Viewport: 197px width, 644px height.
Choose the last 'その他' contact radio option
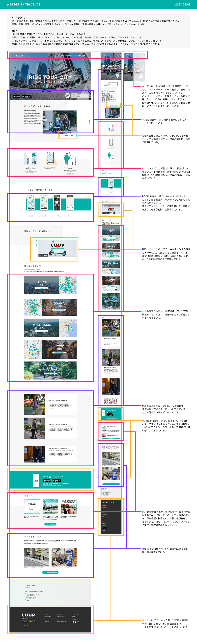coord(26,600)
